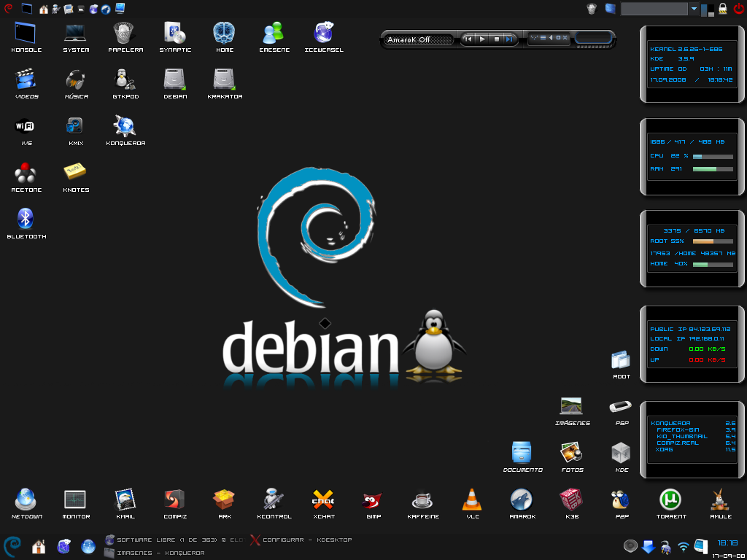Click the WiFi signal tray icon

683,546
